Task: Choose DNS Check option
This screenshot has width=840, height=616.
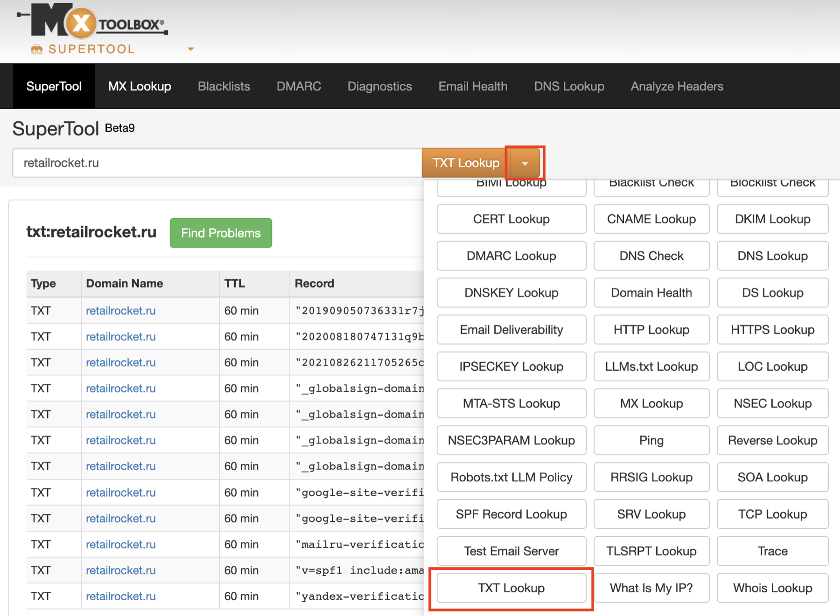Action: [651, 256]
